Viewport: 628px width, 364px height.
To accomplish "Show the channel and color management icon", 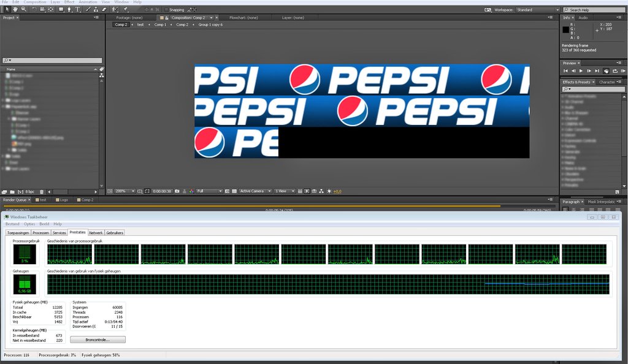I will (x=191, y=191).
